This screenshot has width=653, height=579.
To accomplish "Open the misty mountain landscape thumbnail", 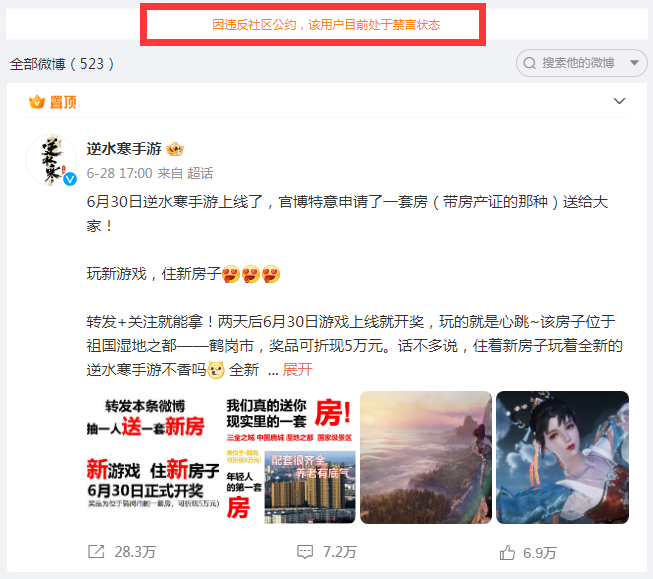I will pyautogui.click(x=426, y=457).
